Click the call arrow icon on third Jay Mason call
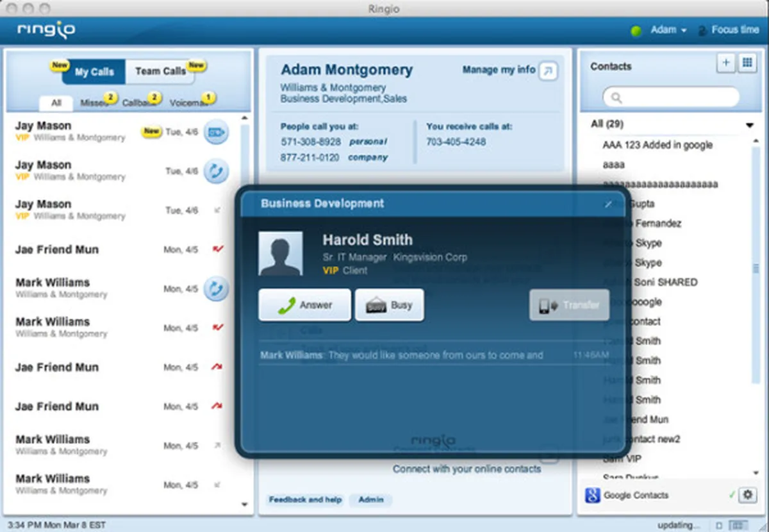The height and width of the screenshot is (532, 769). point(217,210)
